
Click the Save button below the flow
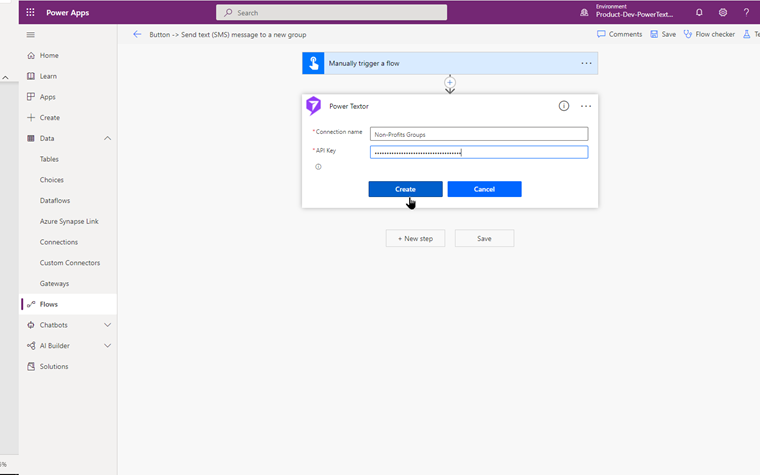pyautogui.click(x=484, y=238)
